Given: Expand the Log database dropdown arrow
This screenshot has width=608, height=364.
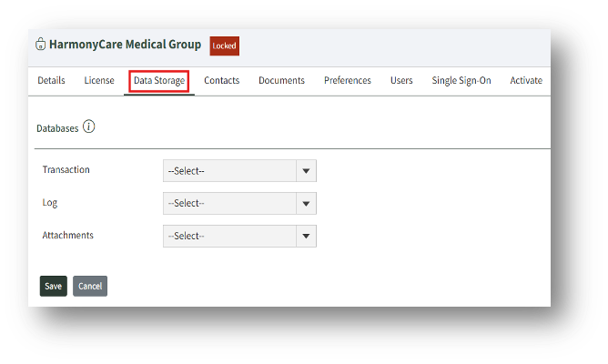Looking at the screenshot, I should coord(306,204).
